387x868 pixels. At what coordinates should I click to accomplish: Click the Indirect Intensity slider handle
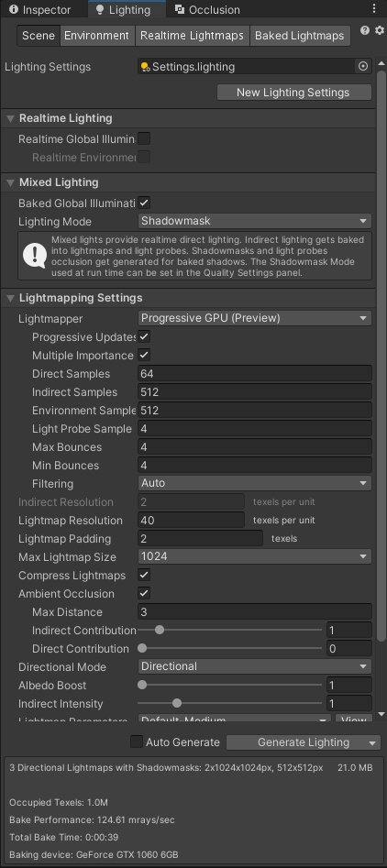tap(177, 704)
